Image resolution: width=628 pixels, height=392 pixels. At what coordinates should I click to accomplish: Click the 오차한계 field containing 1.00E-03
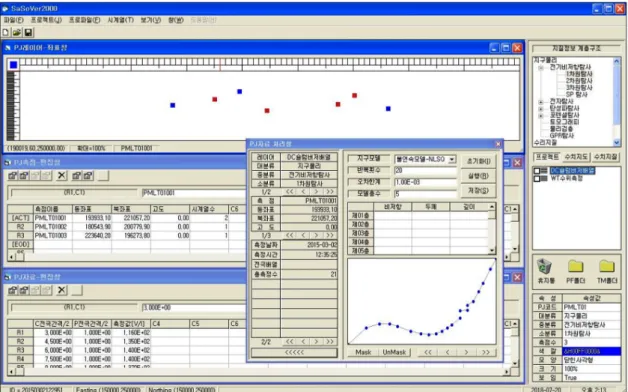(x=425, y=182)
